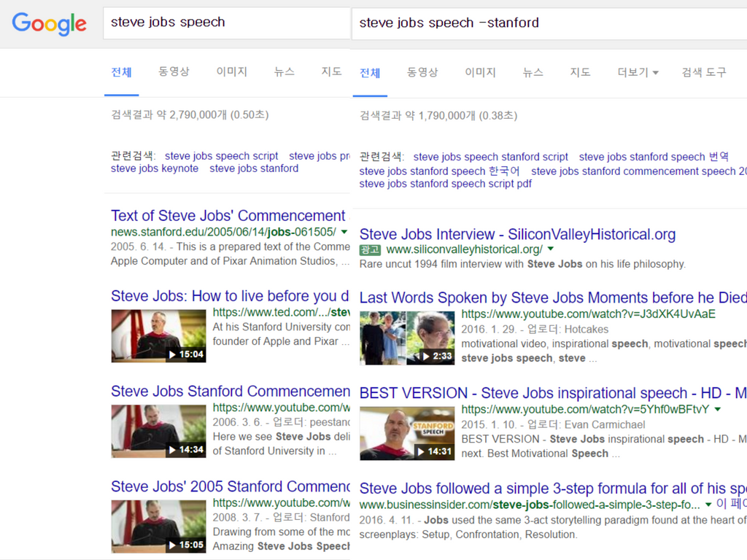
Task: Select the 전체 tab in right results
Action: point(370,72)
